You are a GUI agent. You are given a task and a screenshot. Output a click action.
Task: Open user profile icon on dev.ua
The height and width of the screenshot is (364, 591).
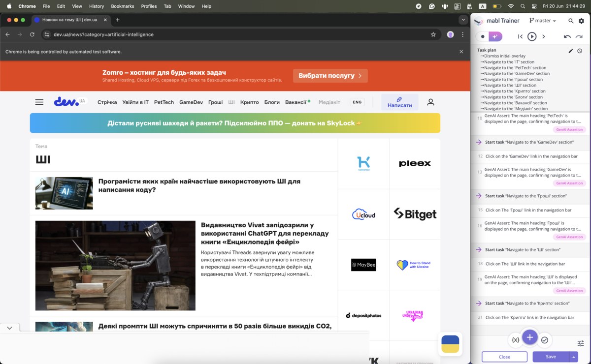[x=431, y=102]
